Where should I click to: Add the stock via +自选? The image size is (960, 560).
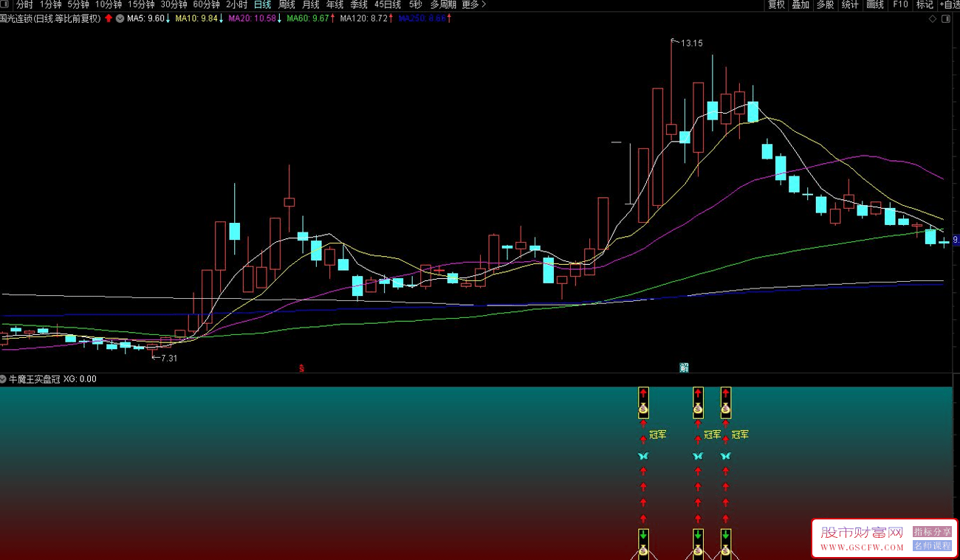coord(949,4)
